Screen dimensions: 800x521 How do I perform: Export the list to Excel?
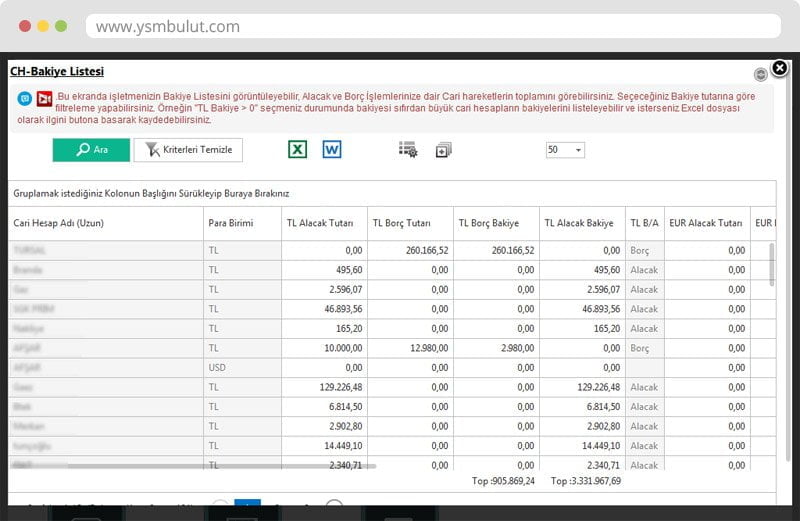(x=297, y=150)
